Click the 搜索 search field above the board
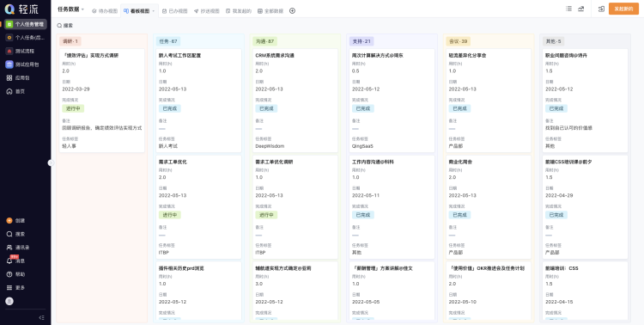The height and width of the screenshot is (325, 644). pos(65,26)
